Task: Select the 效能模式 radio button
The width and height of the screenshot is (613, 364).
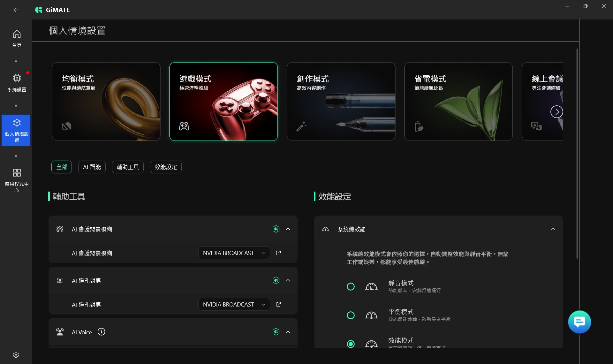Action: pos(351,344)
